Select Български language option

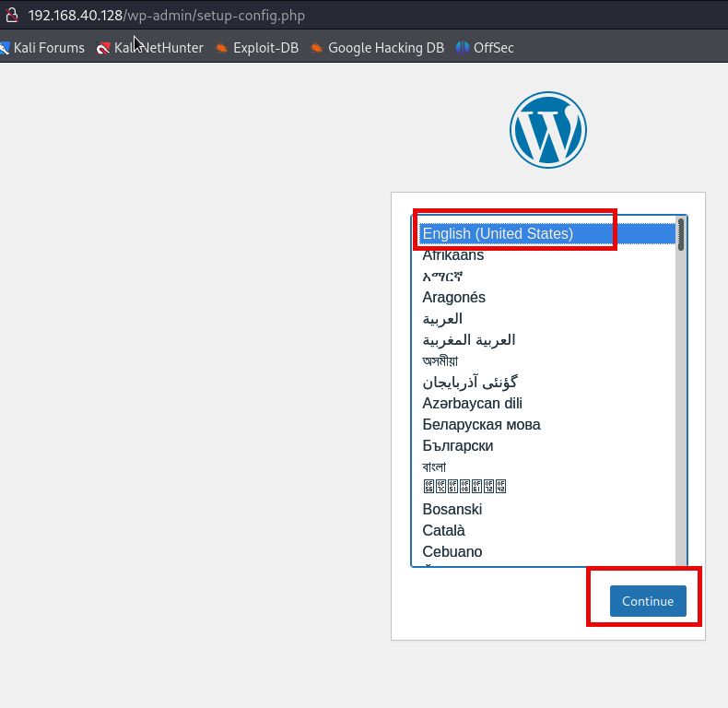point(458,446)
